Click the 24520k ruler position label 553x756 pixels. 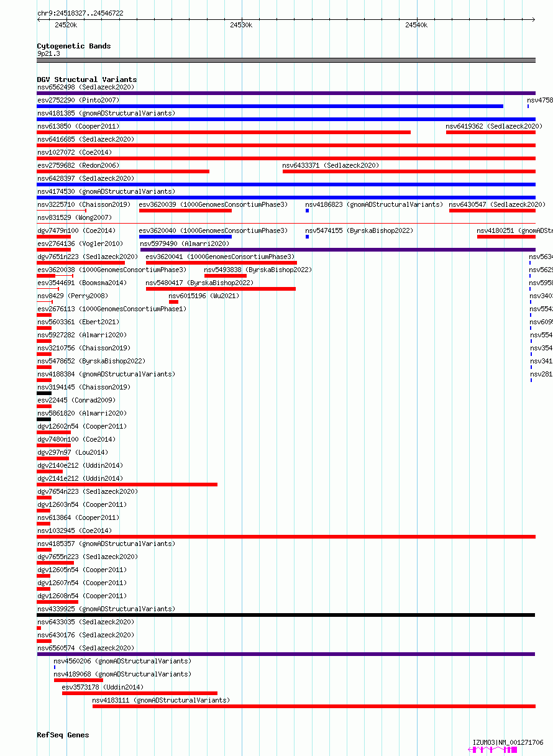[x=66, y=25]
